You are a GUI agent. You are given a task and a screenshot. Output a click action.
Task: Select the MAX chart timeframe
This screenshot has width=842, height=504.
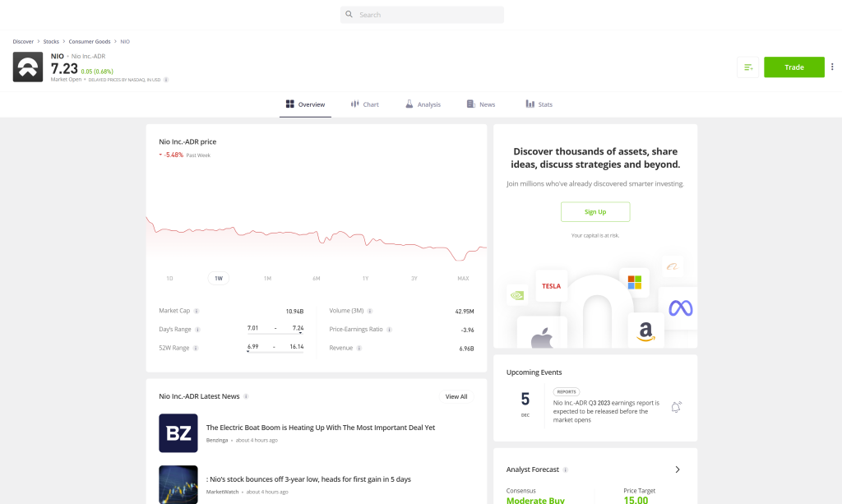pyautogui.click(x=463, y=278)
